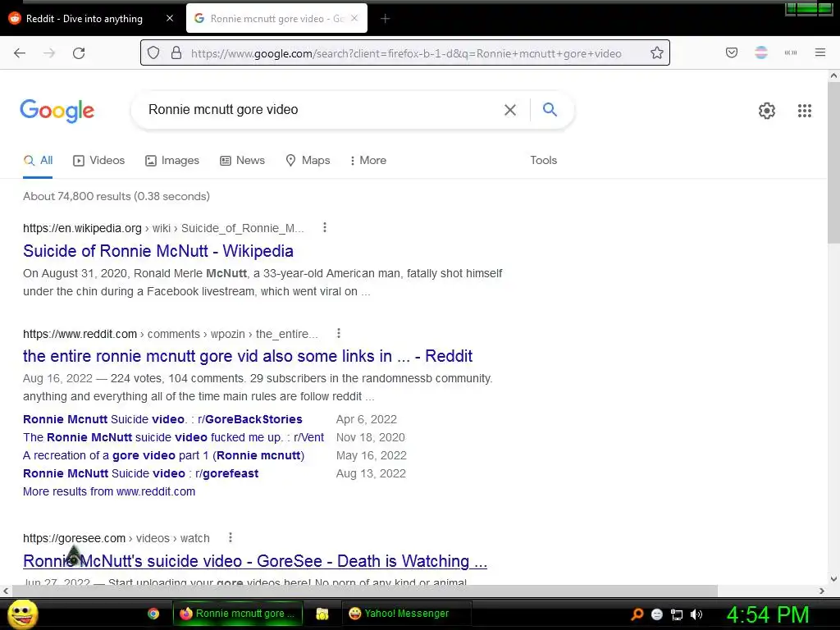The image size is (840, 630).
Task: Open the volume speaker tray icon
Action: pos(696,614)
